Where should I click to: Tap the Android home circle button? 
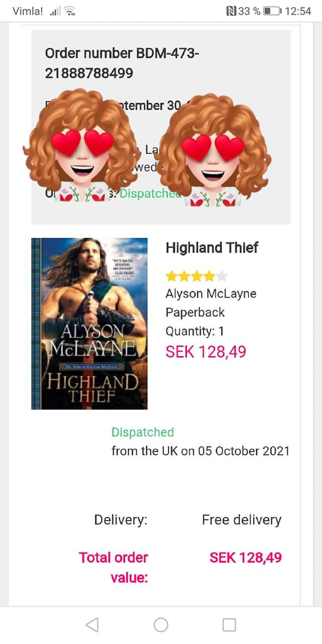tap(161, 625)
